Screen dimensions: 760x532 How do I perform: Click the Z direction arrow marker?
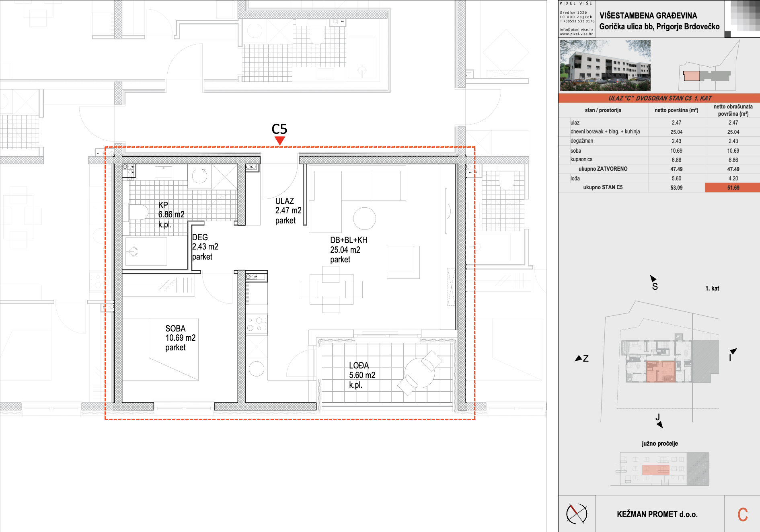click(x=579, y=358)
